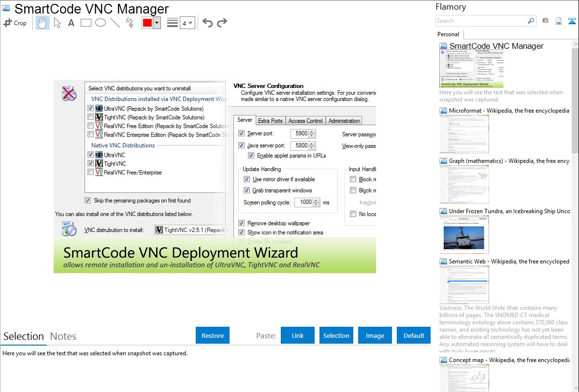Open the annotation color dropdown arrow
The height and width of the screenshot is (392, 579).
click(157, 23)
